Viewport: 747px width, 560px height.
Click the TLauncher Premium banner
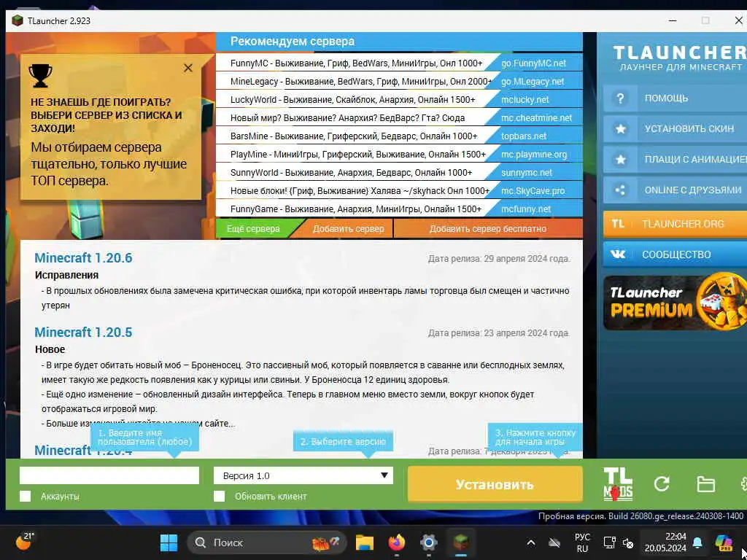coord(675,301)
